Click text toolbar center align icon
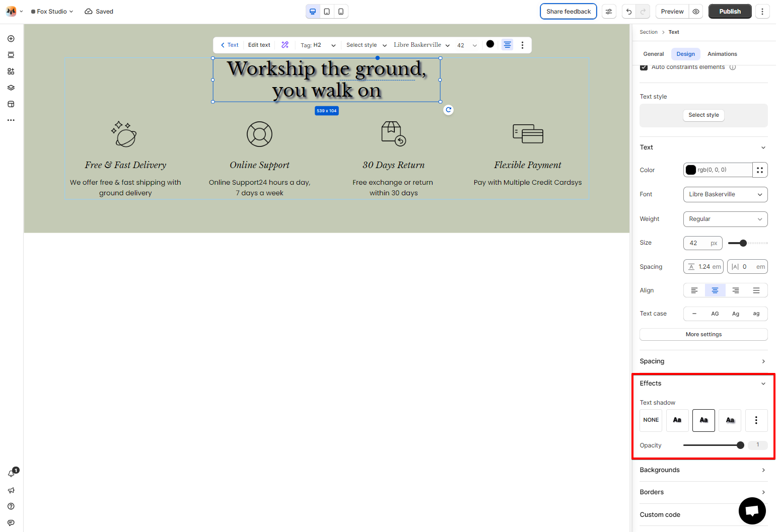 click(507, 45)
